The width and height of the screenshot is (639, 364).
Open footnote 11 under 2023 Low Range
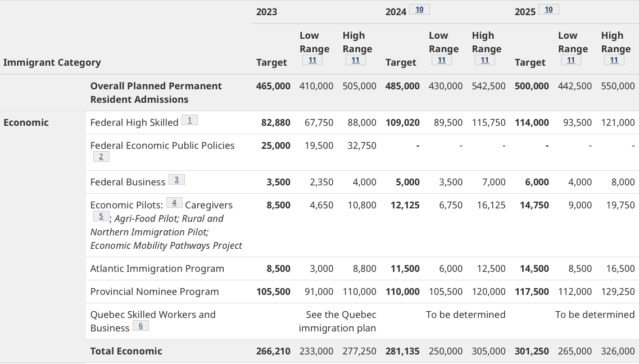312,60
